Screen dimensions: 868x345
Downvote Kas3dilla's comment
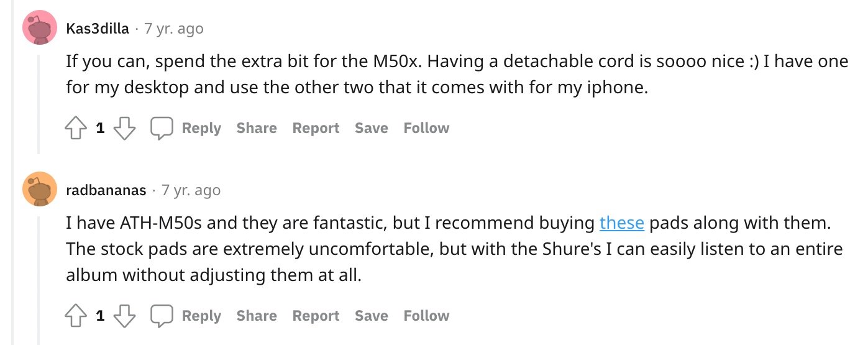(125, 128)
